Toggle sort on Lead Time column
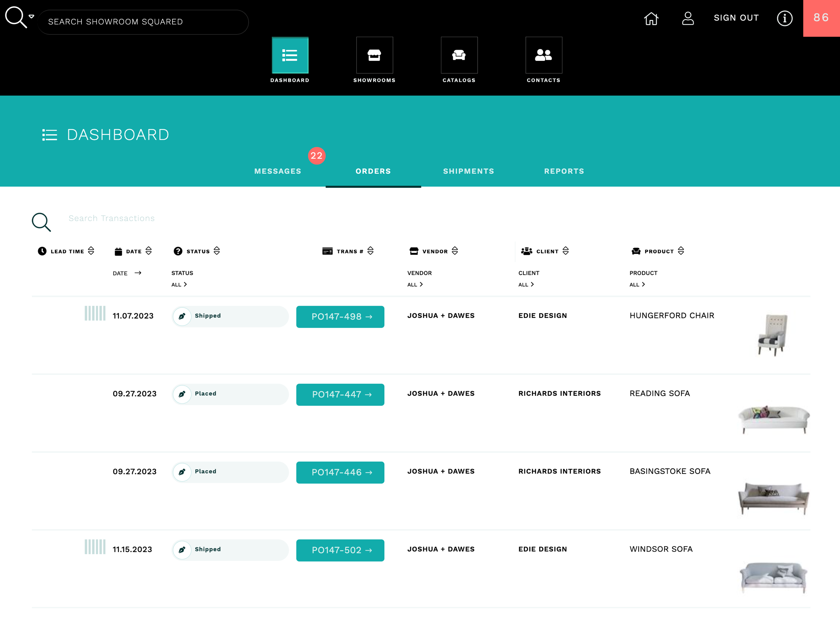 point(91,251)
